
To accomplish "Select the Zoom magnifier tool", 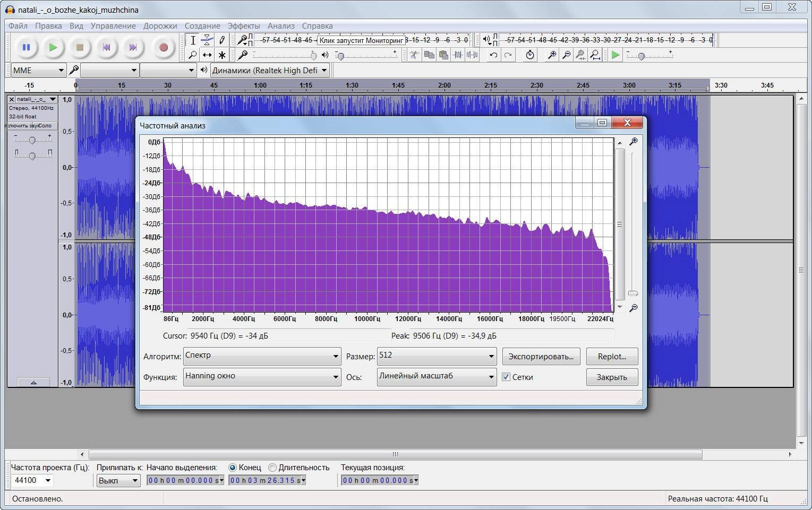I will pos(193,55).
